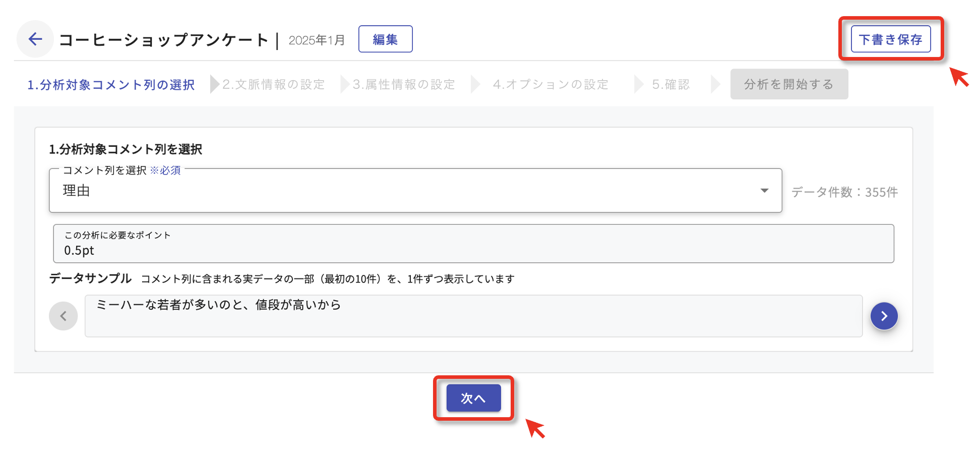
Task: Click the 1.分析対象コメント列を選択 section heading
Action: tap(126, 149)
